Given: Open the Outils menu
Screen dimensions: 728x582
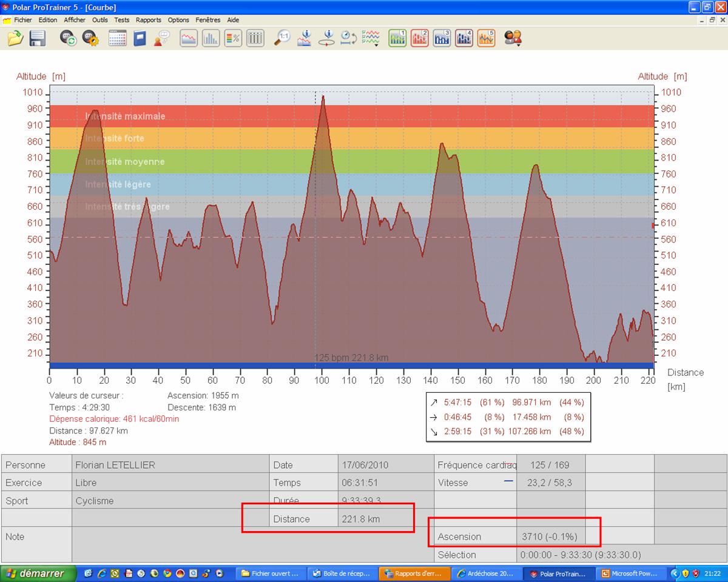Looking at the screenshot, I should 100,20.
